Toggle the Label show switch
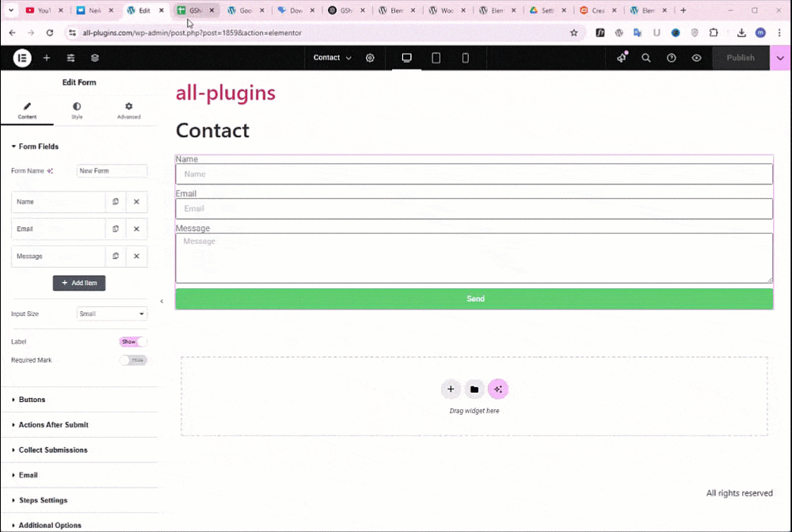 click(x=133, y=342)
